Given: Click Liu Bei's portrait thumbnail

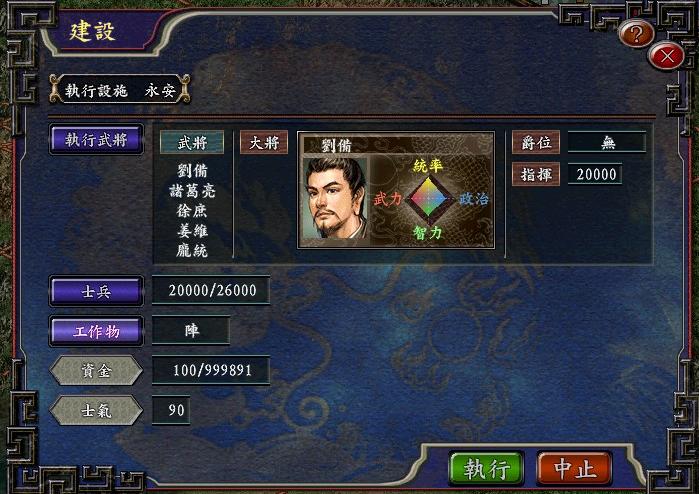Looking at the screenshot, I should point(335,201).
